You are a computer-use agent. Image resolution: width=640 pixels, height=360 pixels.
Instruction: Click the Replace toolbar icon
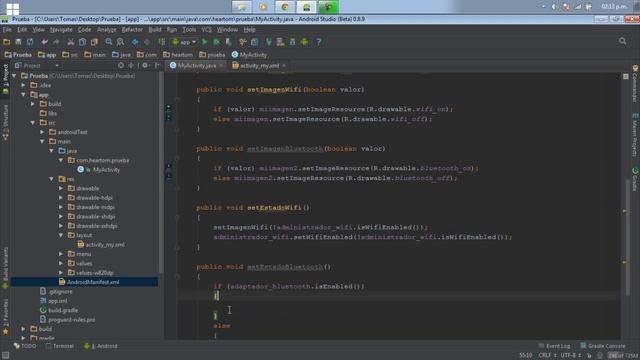click(120, 42)
